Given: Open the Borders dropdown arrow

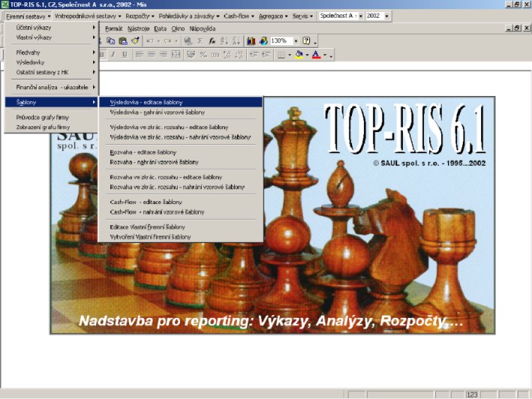Looking at the screenshot, I should point(290,55).
